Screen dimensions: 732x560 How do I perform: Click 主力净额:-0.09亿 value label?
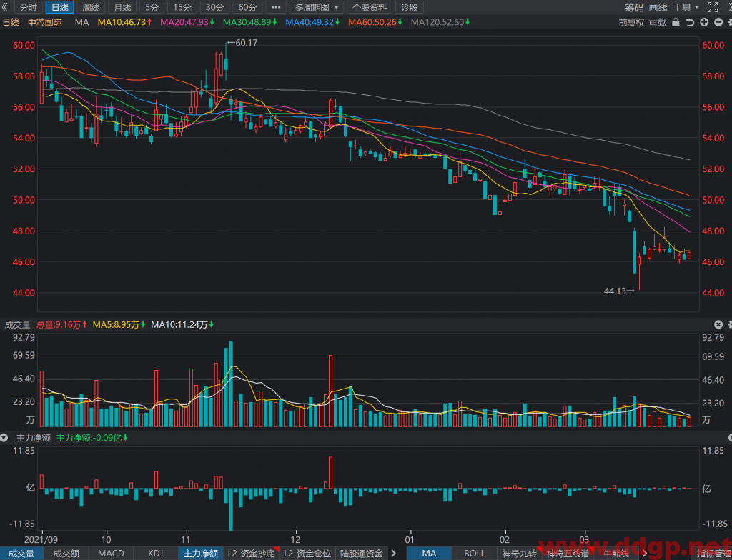(92, 438)
